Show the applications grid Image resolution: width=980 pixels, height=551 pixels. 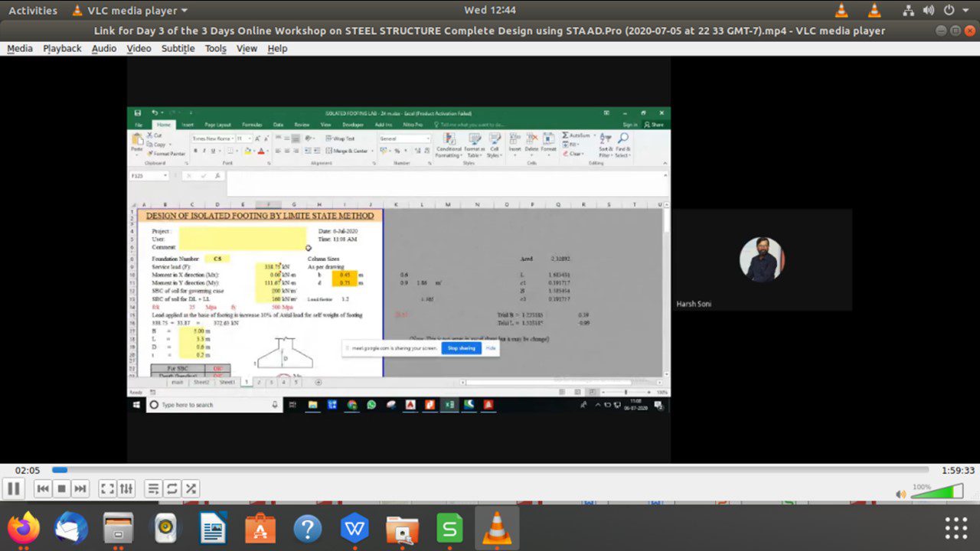pyautogui.click(x=955, y=528)
